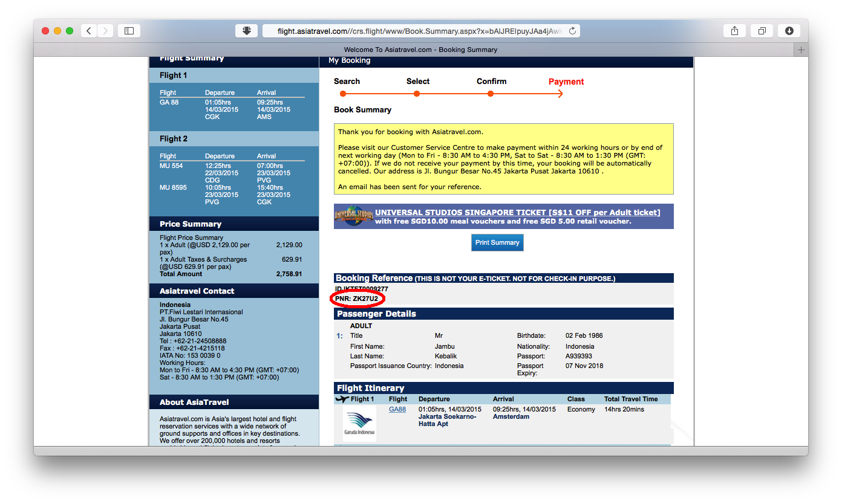The height and width of the screenshot is (504, 842).
Task: Click the My Booking header bar
Action: (x=506, y=61)
